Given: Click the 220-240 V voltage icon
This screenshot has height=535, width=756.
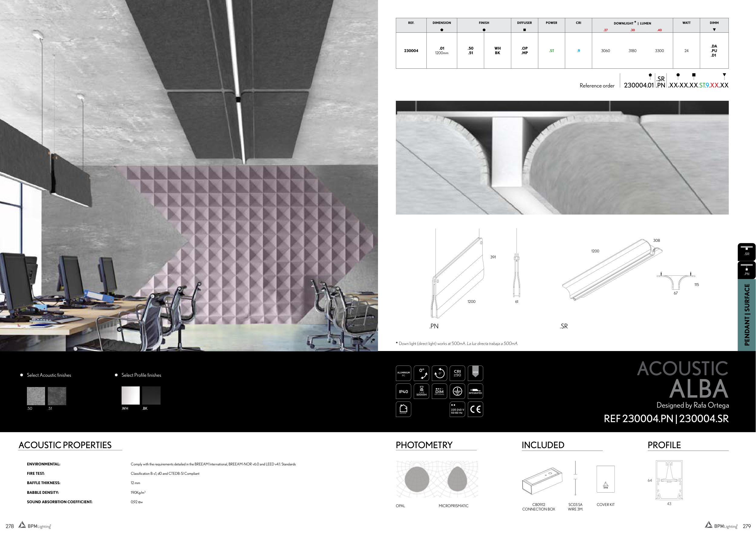Looking at the screenshot, I should coord(457,409).
